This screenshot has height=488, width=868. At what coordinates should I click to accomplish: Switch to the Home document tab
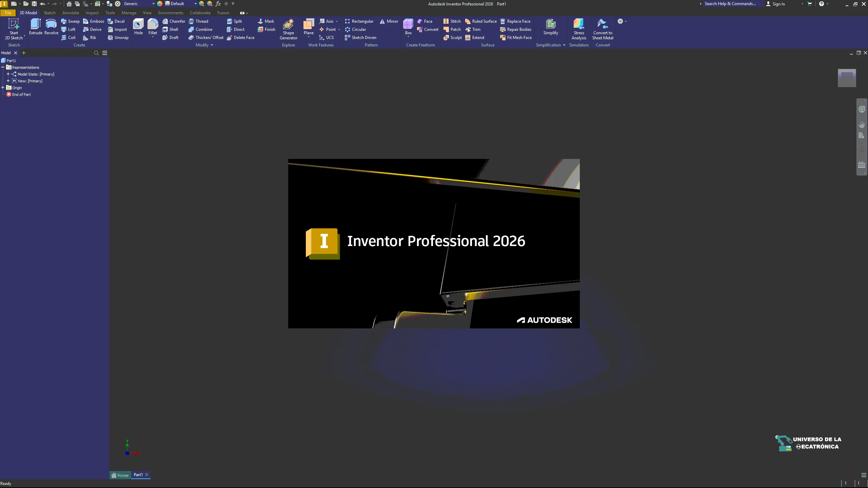click(120, 475)
